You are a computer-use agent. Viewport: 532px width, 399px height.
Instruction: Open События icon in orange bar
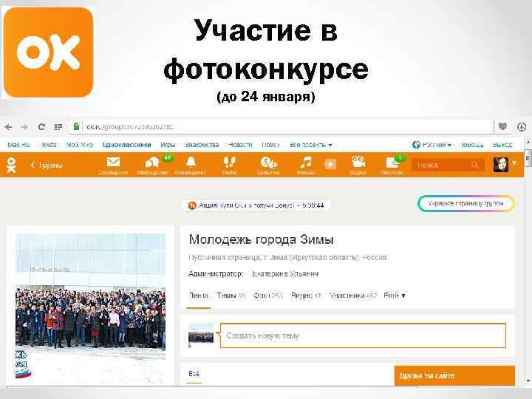[268, 166]
